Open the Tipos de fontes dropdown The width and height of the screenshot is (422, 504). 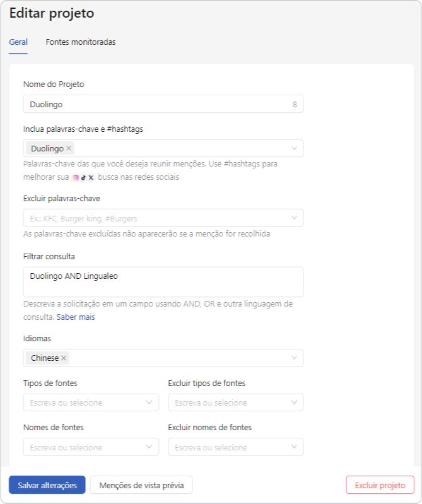point(91,402)
